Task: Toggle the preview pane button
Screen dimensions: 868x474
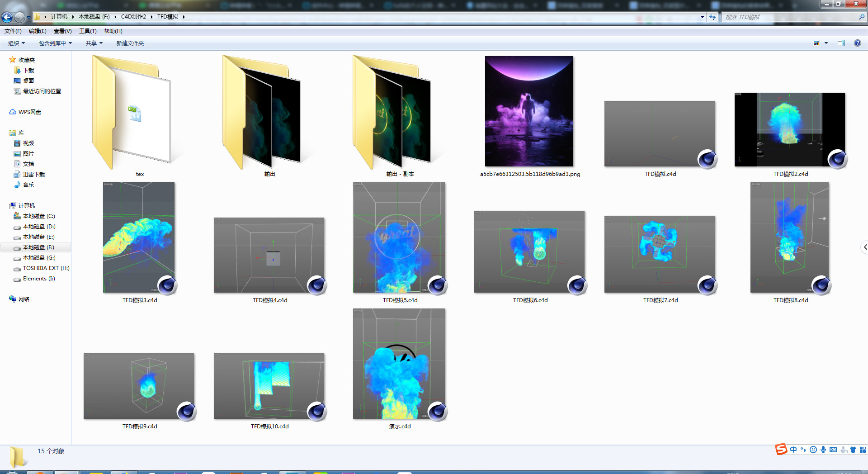Action: click(x=841, y=43)
